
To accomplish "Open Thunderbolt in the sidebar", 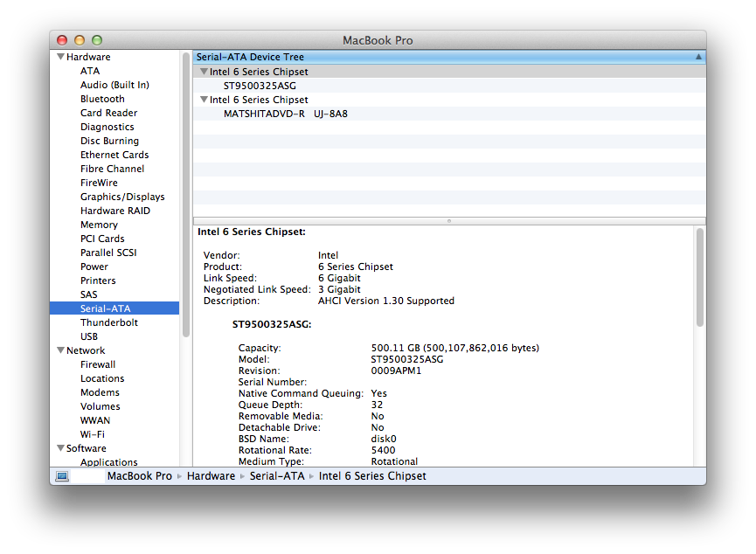I will point(109,322).
